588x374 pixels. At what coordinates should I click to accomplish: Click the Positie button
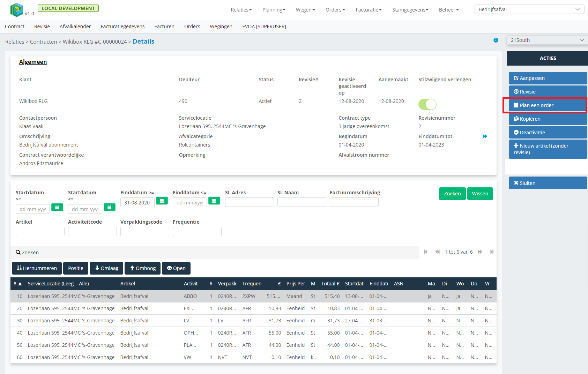click(76, 268)
